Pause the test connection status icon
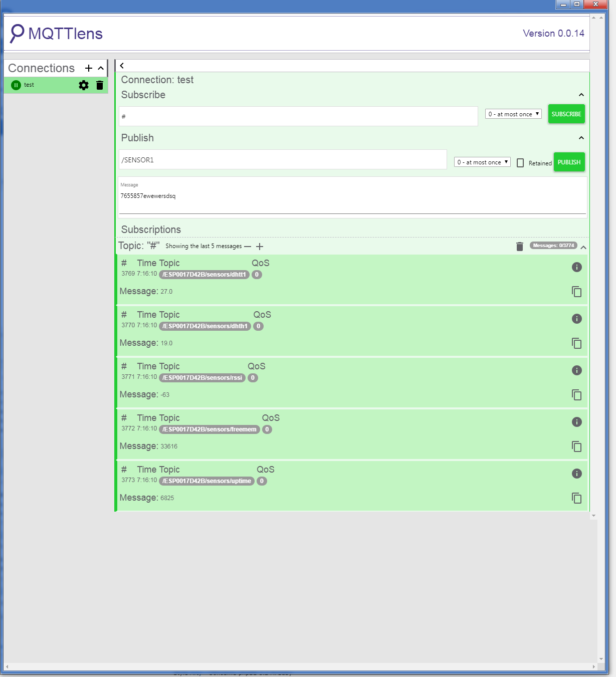Screen dimensions: 616x677 (x=16, y=85)
